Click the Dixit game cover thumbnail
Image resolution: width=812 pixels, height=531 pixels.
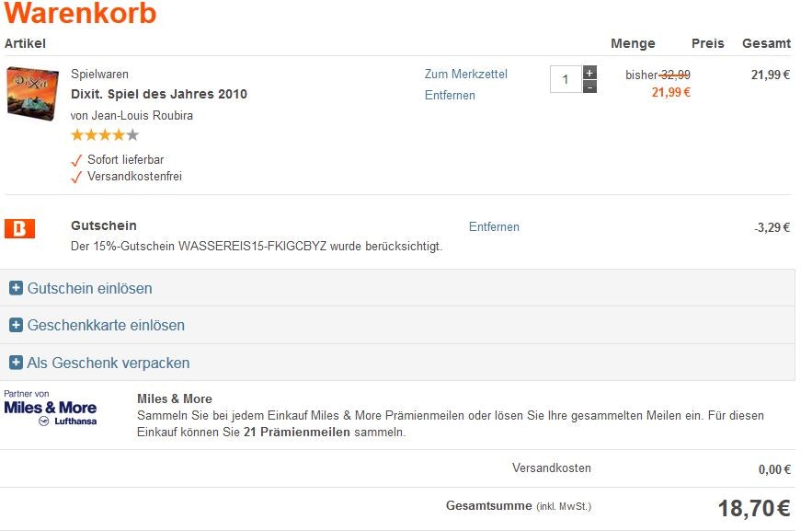click(30, 92)
